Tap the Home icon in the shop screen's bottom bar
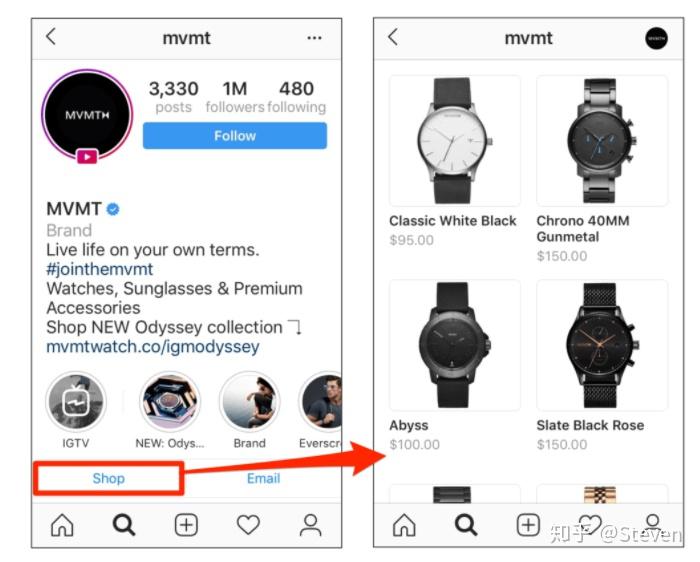This screenshot has width=700, height=562. click(x=404, y=525)
